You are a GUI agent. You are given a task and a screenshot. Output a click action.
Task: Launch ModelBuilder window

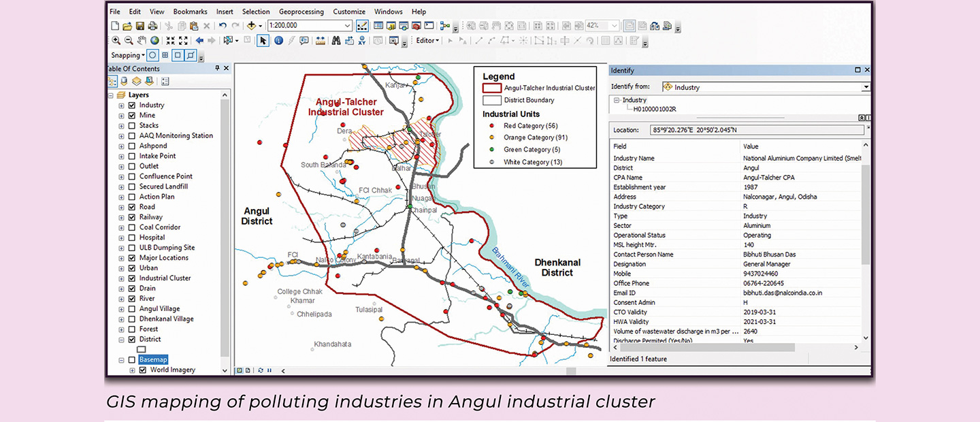[x=445, y=26]
